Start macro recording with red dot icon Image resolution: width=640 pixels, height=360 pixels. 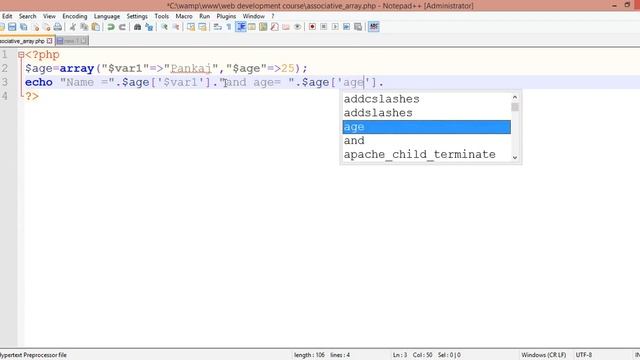(312, 27)
